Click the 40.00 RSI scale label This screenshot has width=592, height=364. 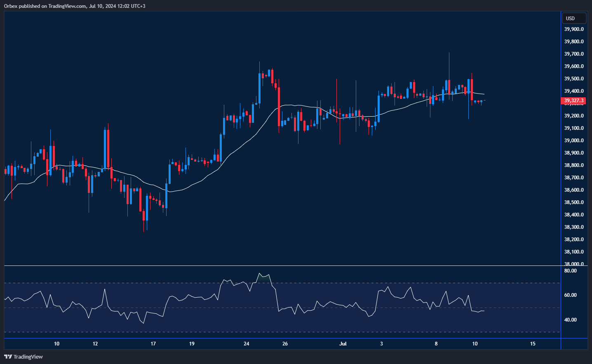570,320
